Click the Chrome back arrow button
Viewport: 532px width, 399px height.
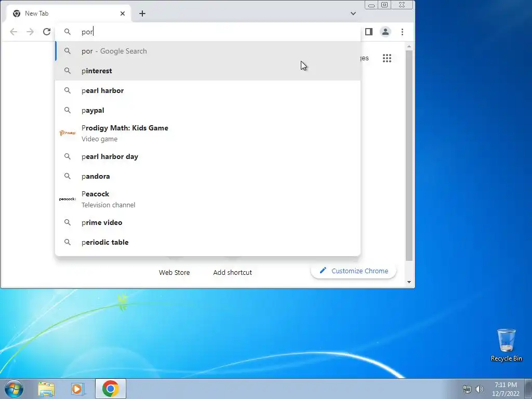[14, 32]
